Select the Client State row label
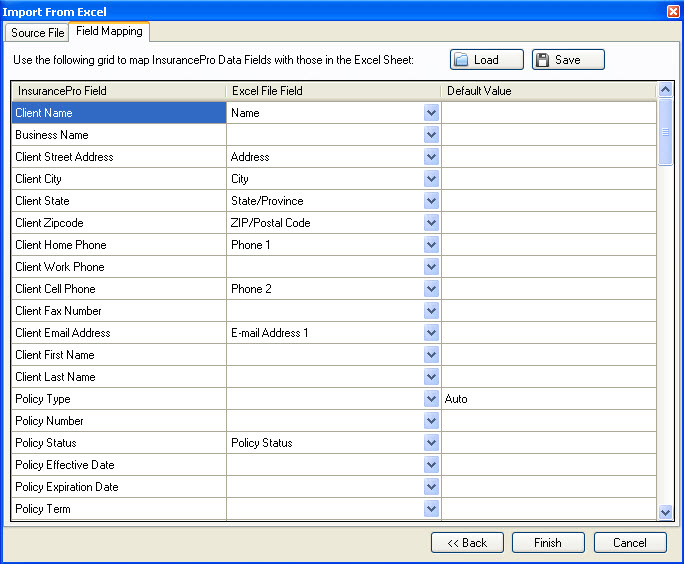The height and width of the screenshot is (564, 684). [x=119, y=201]
